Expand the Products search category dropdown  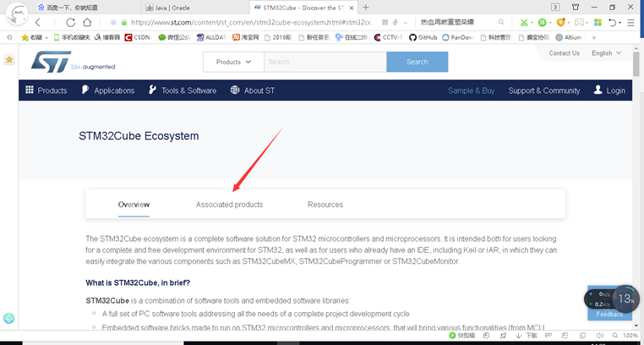[x=233, y=62]
